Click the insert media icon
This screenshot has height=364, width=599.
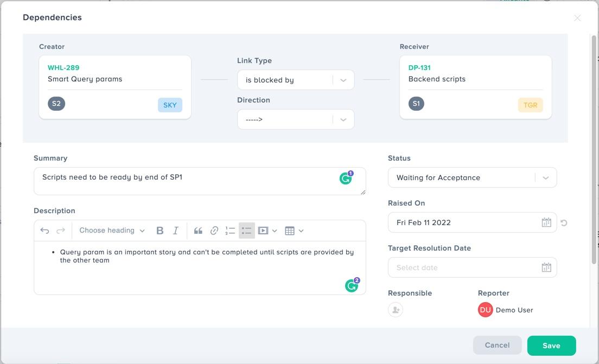pyautogui.click(x=264, y=230)
